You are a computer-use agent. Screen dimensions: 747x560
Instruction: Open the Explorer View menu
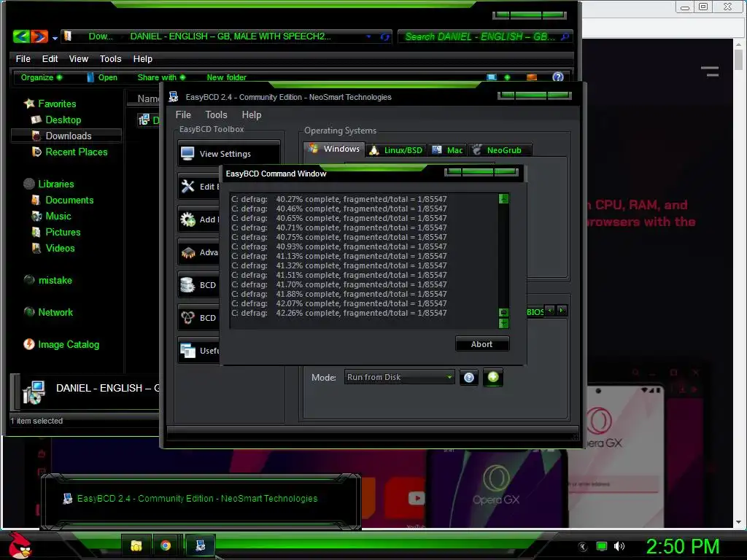pos(79,58)
